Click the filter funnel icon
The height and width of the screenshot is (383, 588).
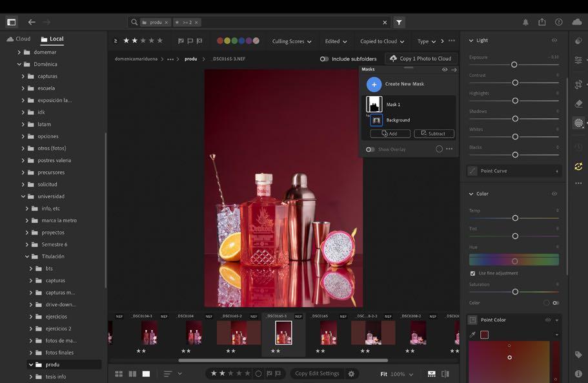click(399, 22)
